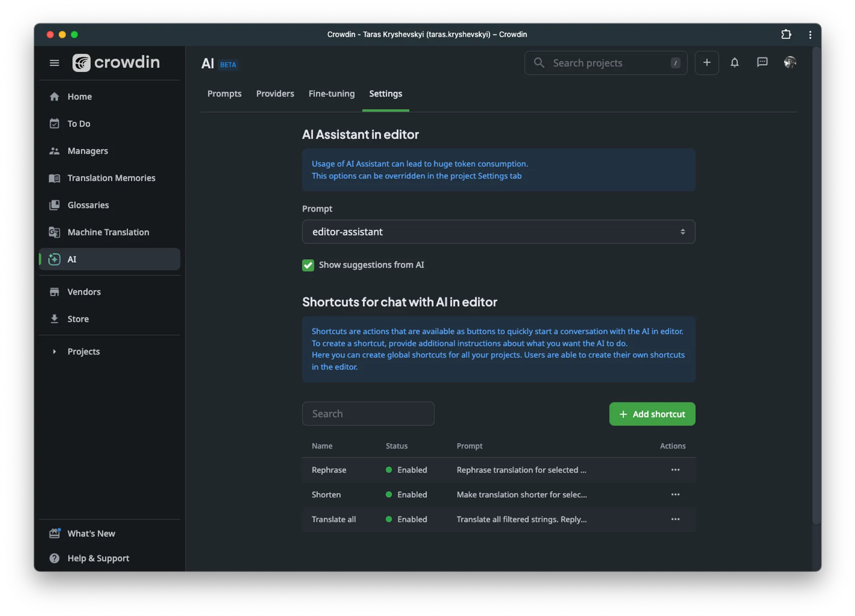Click 'Make translation shorter for selec...' prompt
The height and width of the screenshot is (616, 855).
tap(522, 494)
